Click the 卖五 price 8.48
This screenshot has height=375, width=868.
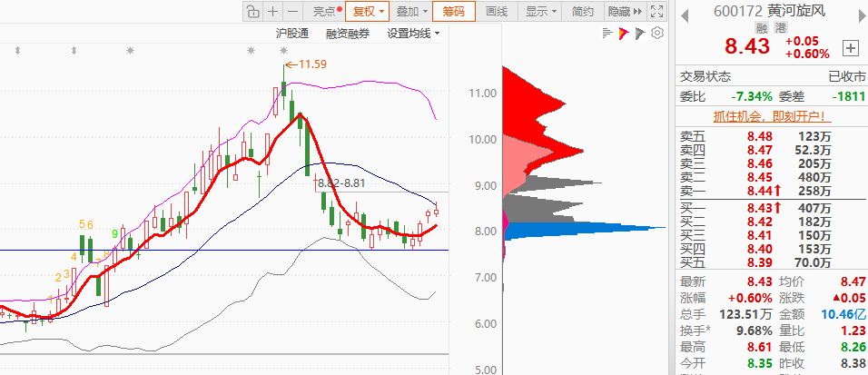(x=759, y=135)
